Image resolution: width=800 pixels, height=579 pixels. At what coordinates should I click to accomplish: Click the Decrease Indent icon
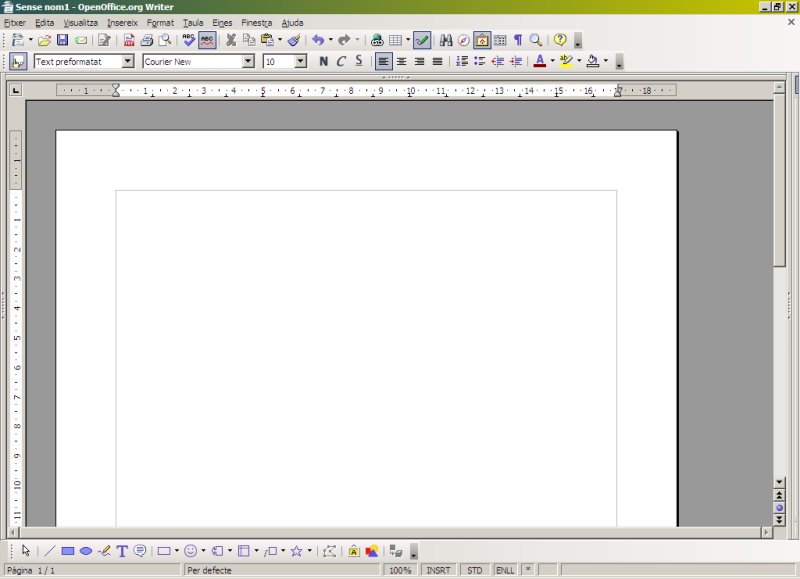[497, 62]
